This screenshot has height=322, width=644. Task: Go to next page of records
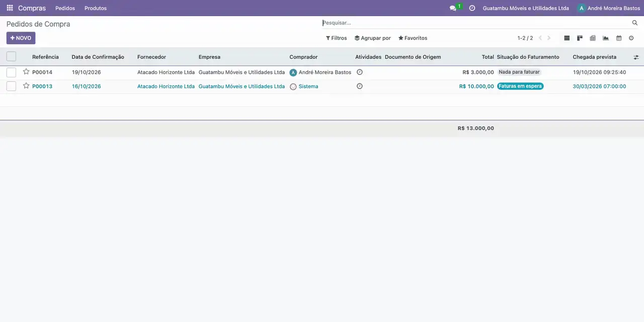pyautogui.click(x=549, y=38)
